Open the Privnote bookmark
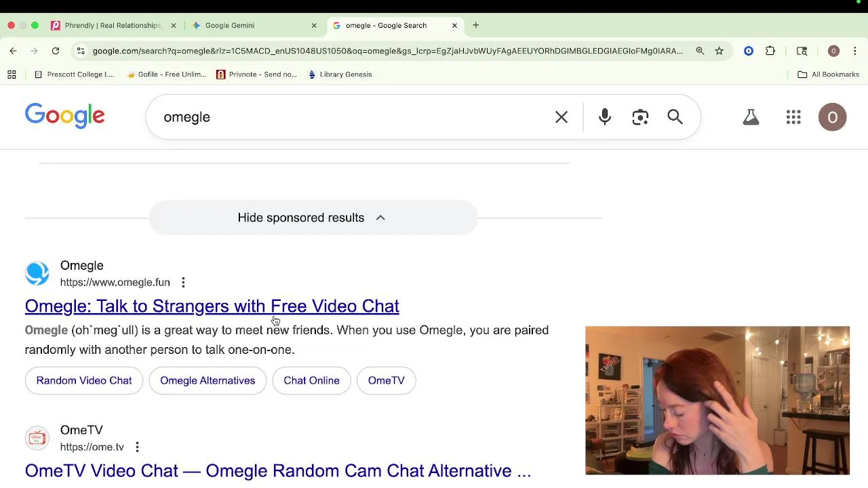This screenshot has width=868, height=488. (x=256, y=75)
